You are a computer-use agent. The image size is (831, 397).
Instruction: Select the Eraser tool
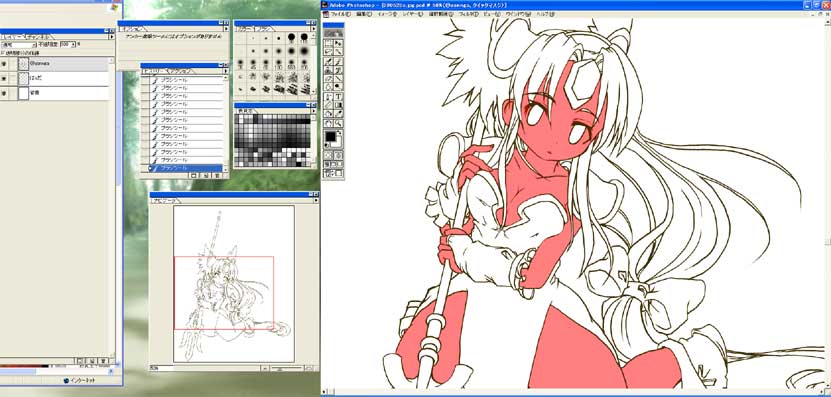click(x=329, y=78)
